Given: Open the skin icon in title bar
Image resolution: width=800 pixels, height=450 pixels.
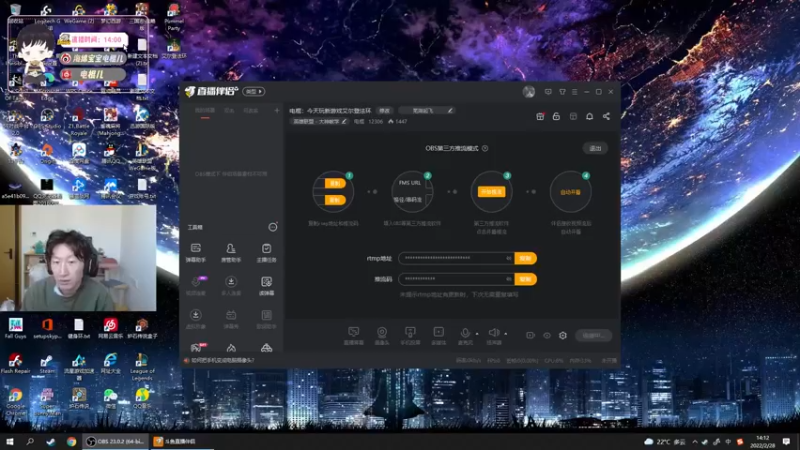Looking at the screenshot, I should click(x=562, y=92).
